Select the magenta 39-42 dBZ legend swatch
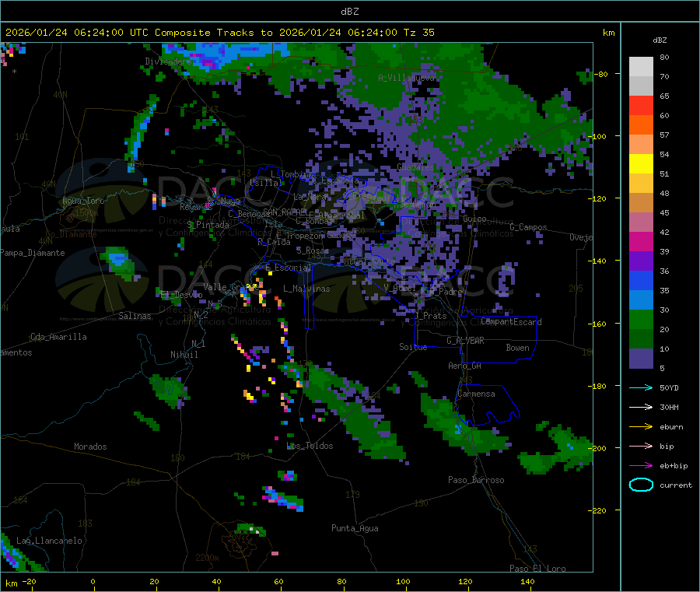The height and width of the screenshot is (592, 700). [641, 241]
